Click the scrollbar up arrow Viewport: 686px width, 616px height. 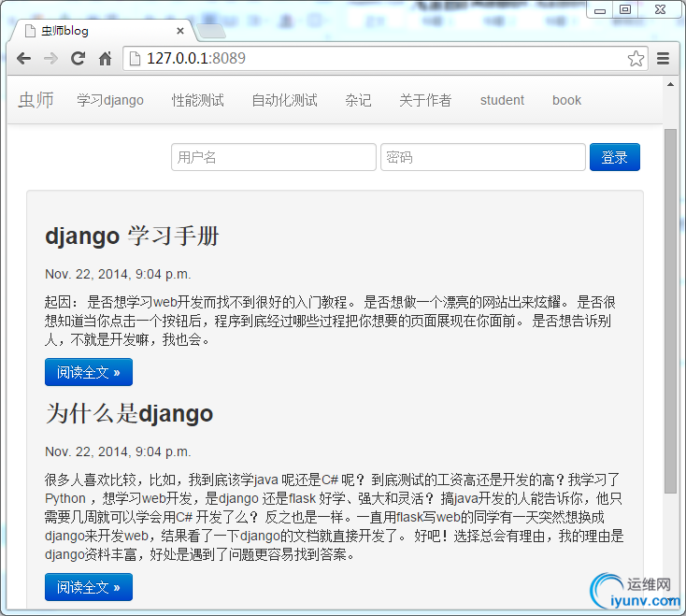(x=670, y=84)
